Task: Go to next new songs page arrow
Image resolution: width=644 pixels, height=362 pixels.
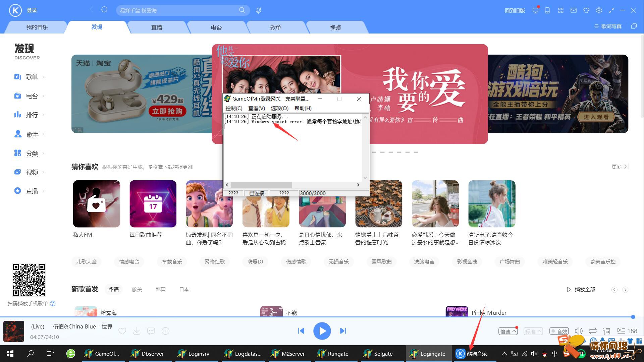Action: (x=625, y=290)
